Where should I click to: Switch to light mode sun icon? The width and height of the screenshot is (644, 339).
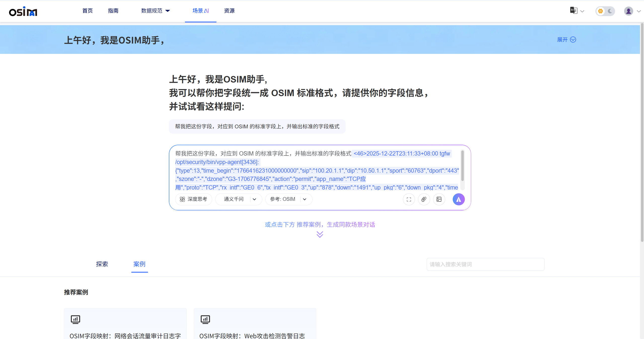click(600, 11)
